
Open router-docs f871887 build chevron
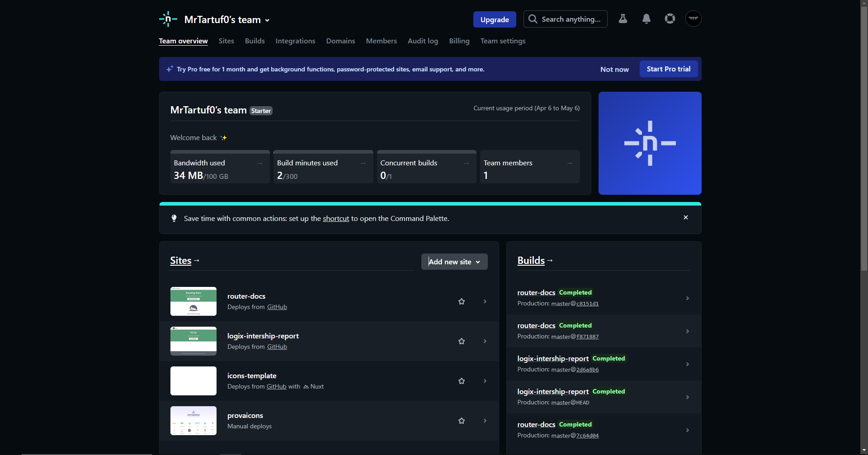tap(688, 331)
